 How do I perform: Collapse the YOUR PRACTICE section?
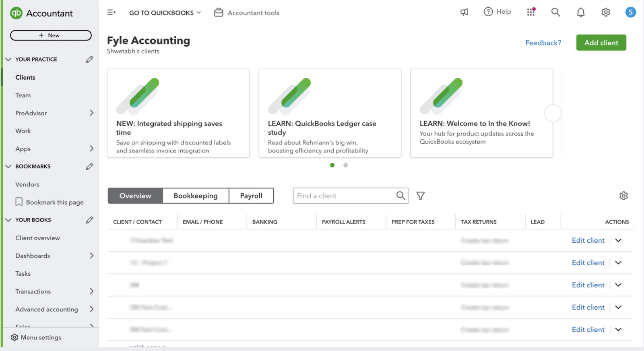coord(8,60)
